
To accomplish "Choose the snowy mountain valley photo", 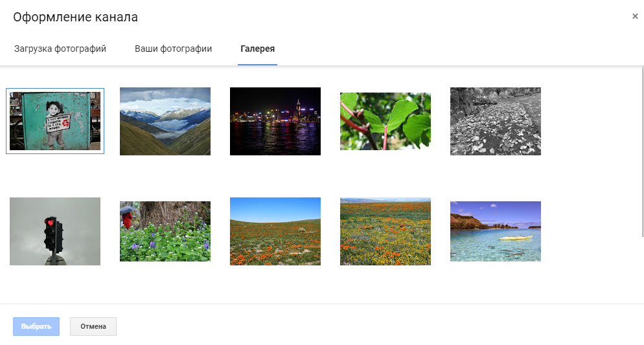I will [165, 121].
